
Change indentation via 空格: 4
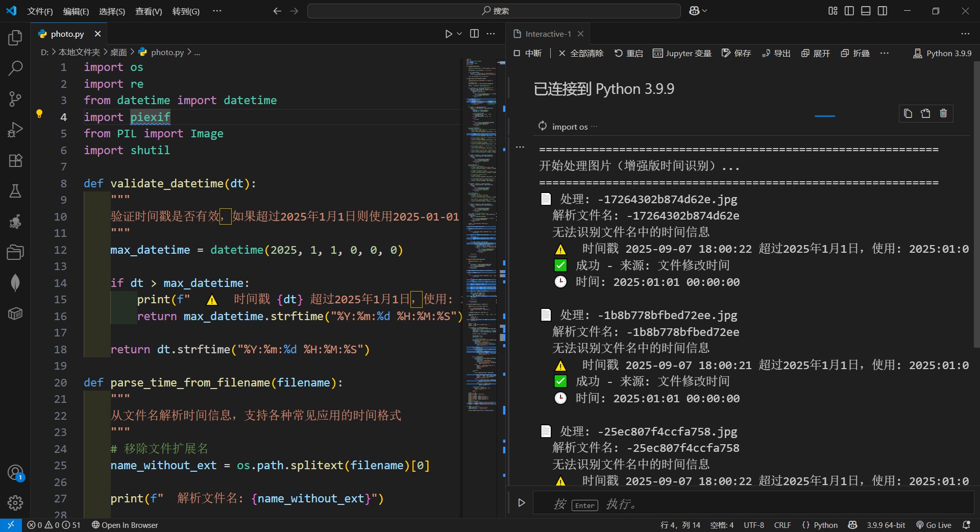[x=722, y=525]
